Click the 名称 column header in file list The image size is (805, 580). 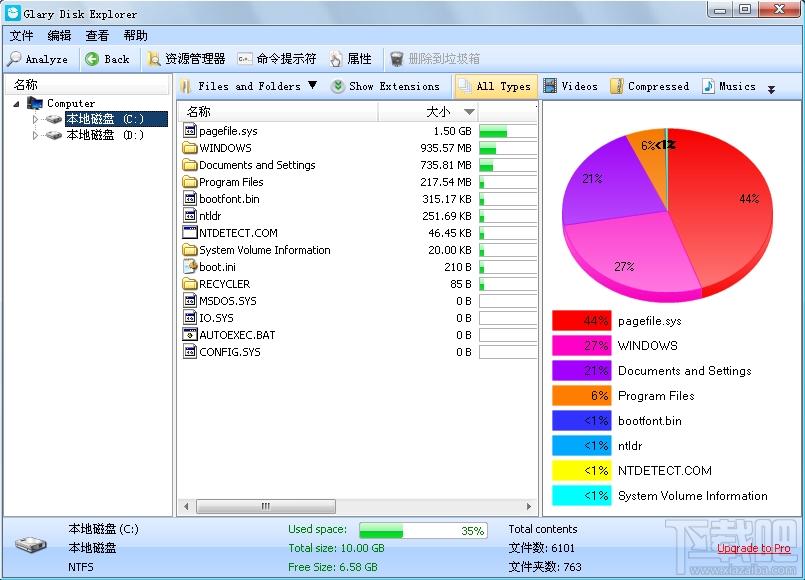[x=277, y=112]
